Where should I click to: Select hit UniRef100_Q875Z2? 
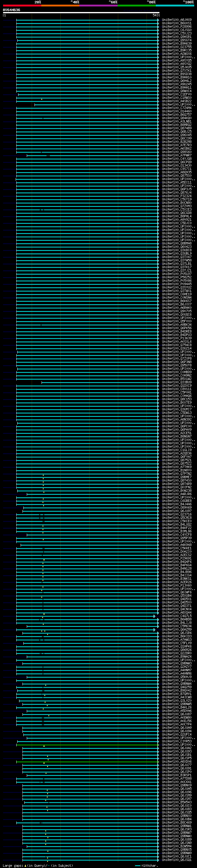point(177,463)
